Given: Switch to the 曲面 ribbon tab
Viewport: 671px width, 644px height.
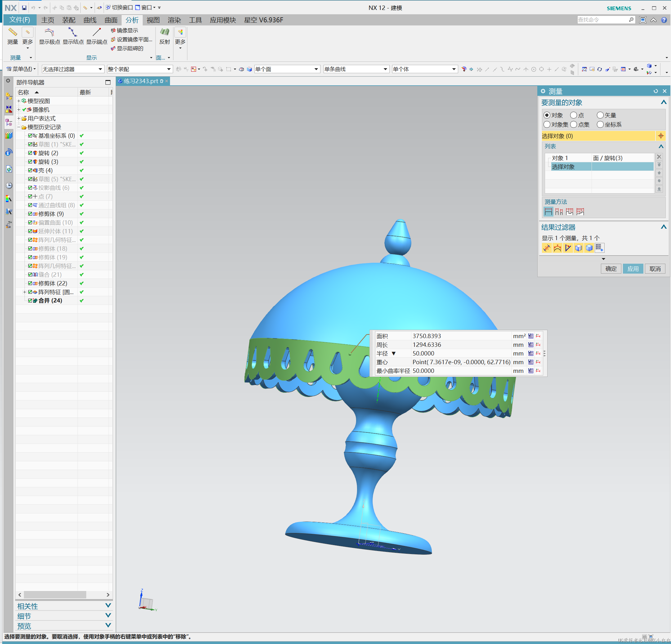Looking at the screenshot, I should [111, 20].
